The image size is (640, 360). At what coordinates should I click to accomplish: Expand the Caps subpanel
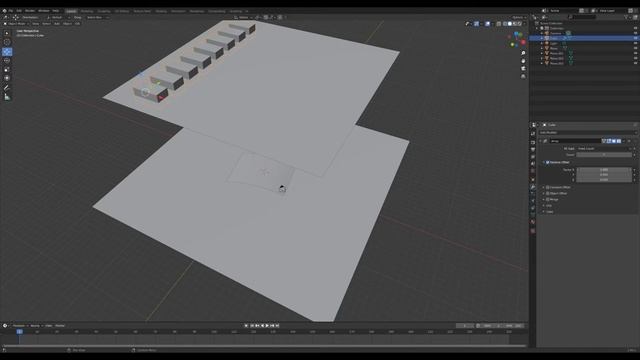point(549,212)
